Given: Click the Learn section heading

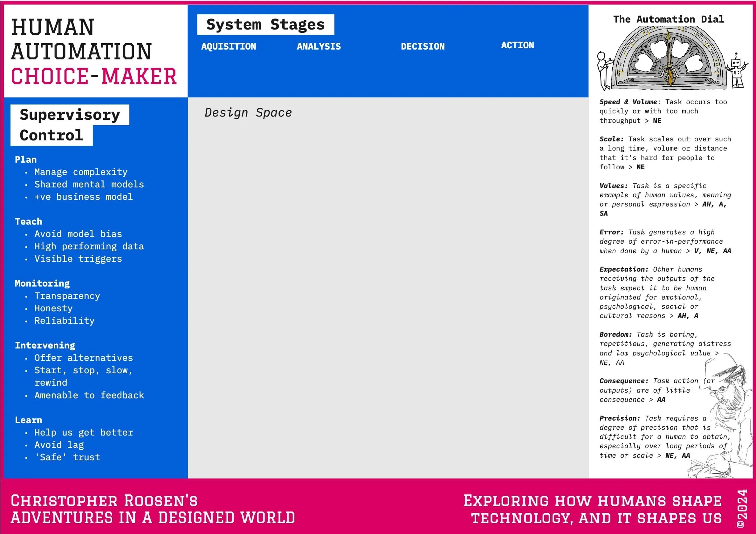Looking at the screenshot, I should tap(28, 420).
